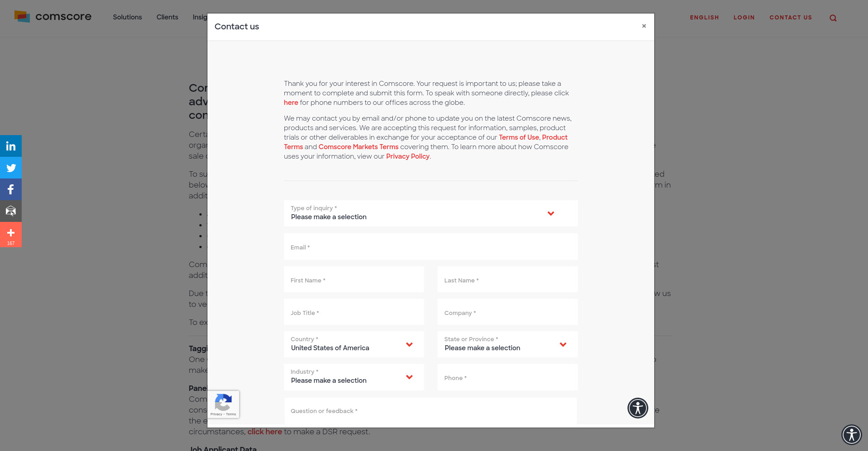Click the Question or feedback textarea
Image resolution: width=868 pixels, height=451 pixels.
[430, 411]
